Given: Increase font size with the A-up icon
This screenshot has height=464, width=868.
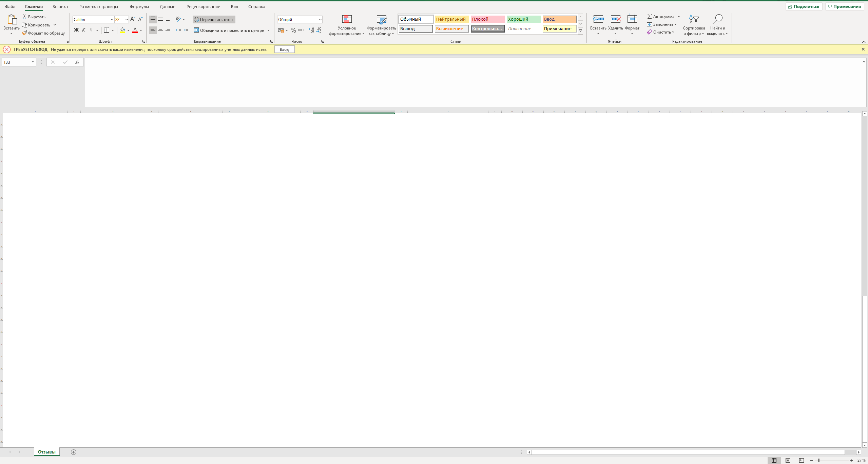Looking at the screenshot, I should click(x=133, y=19).
